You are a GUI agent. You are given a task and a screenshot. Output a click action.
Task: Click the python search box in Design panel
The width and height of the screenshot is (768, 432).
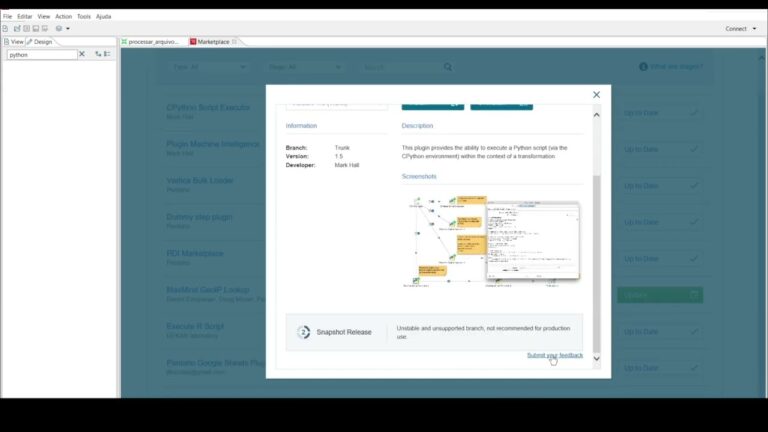pyautogui.click(x=42, y=55)
